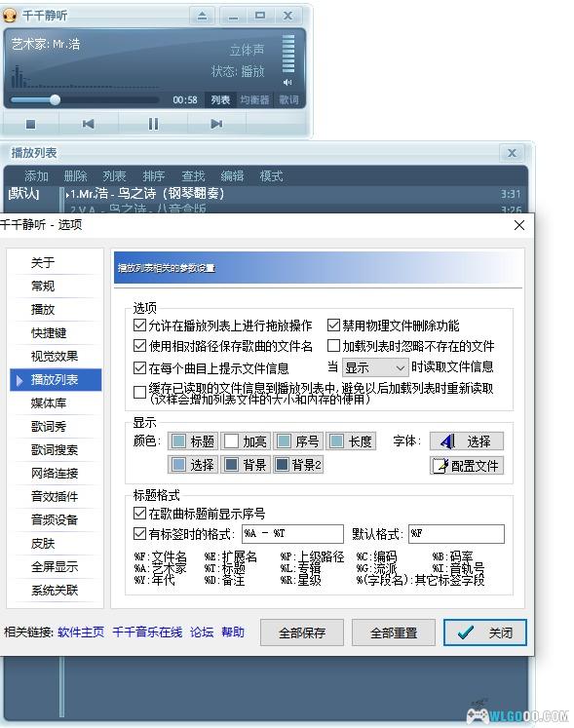This screenshot has width=574, height=728.
Task: Open the 全屏显示 fullscreen page
Action: (x=55, y=567)
